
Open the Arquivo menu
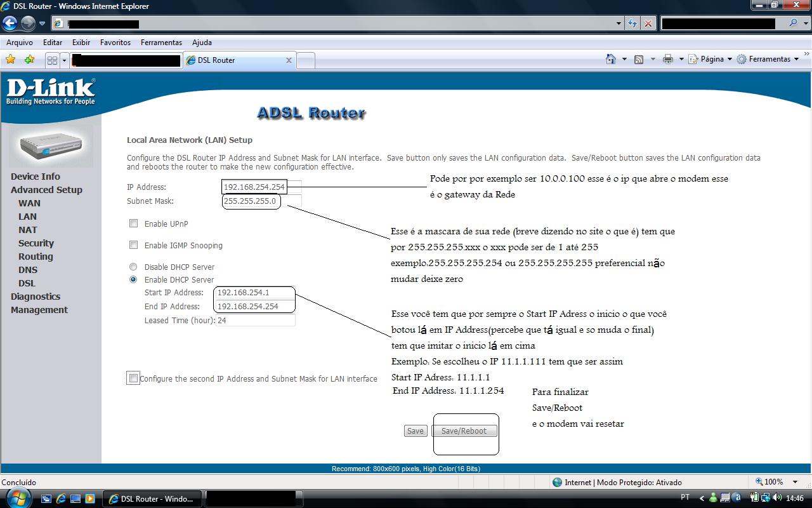click(20, 43)
